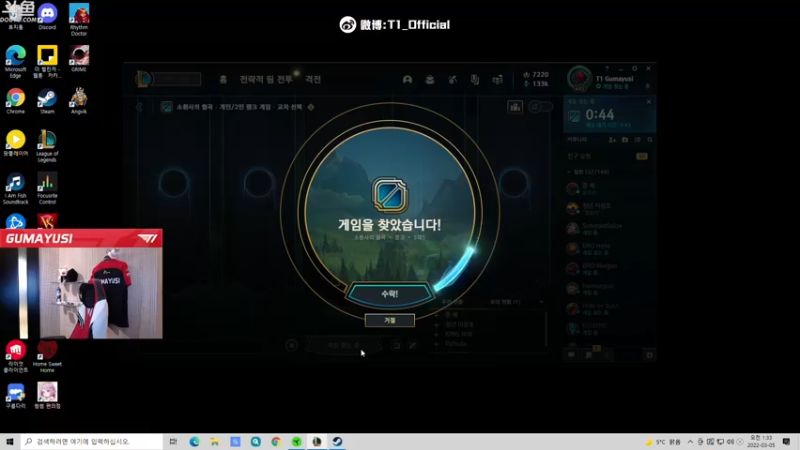This screenshot has width=800, height=450.
Task: Launch Microsoft Edge from the desktop
Action: (15, 62)
